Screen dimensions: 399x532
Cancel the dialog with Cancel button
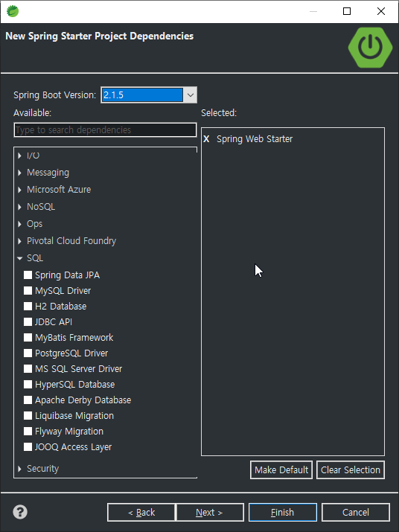[356, 513]
